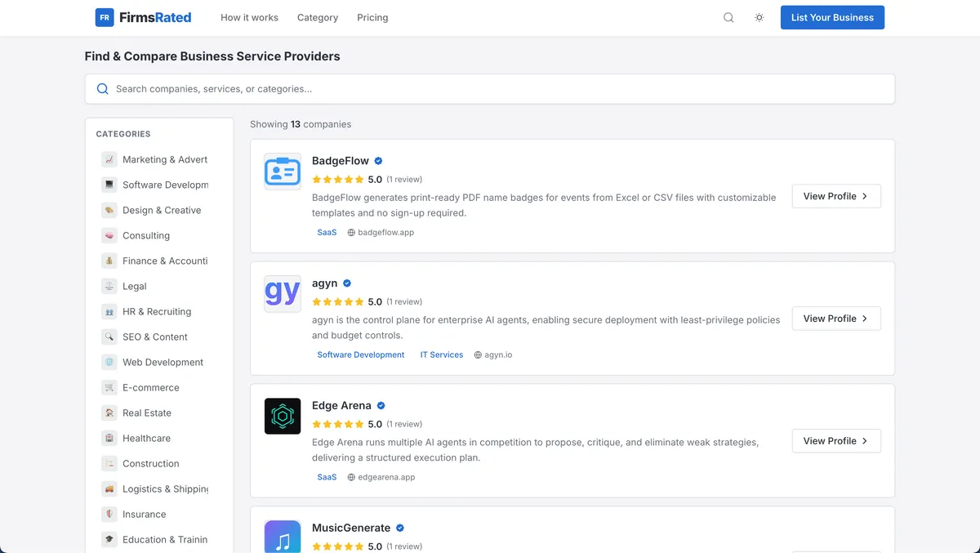Screen dimensions: 980x553
Task: Open the Pricing page
Action: tap(372, 17)
